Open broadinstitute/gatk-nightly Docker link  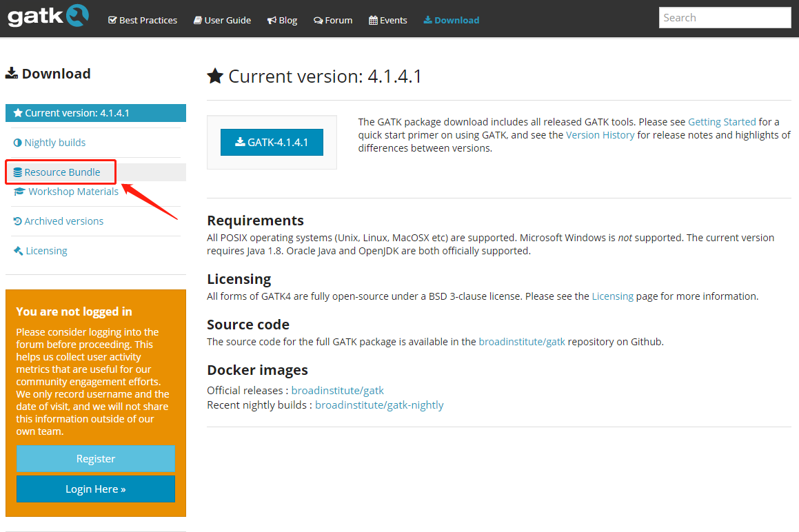coord(379,405)
